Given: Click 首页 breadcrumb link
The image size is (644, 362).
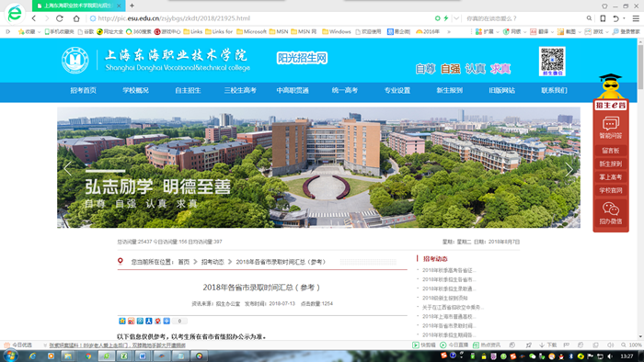Looking at the screenshot, I should (184, 262).
